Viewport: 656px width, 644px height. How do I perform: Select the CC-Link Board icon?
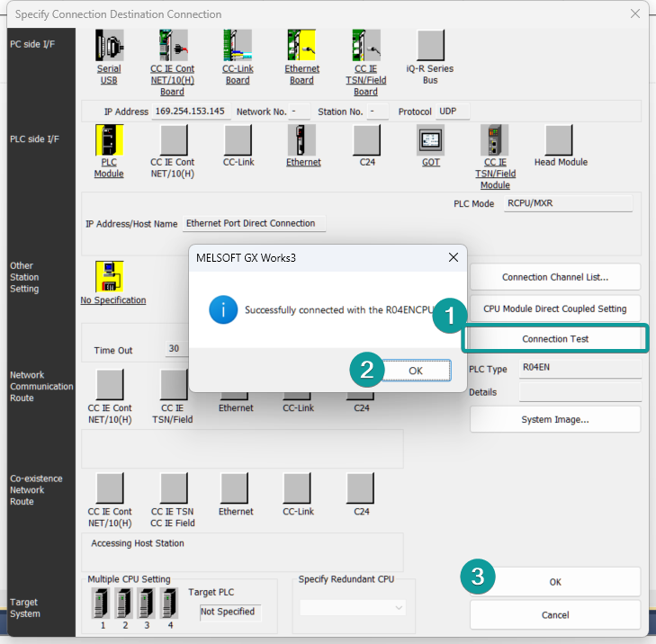[238, 45]
